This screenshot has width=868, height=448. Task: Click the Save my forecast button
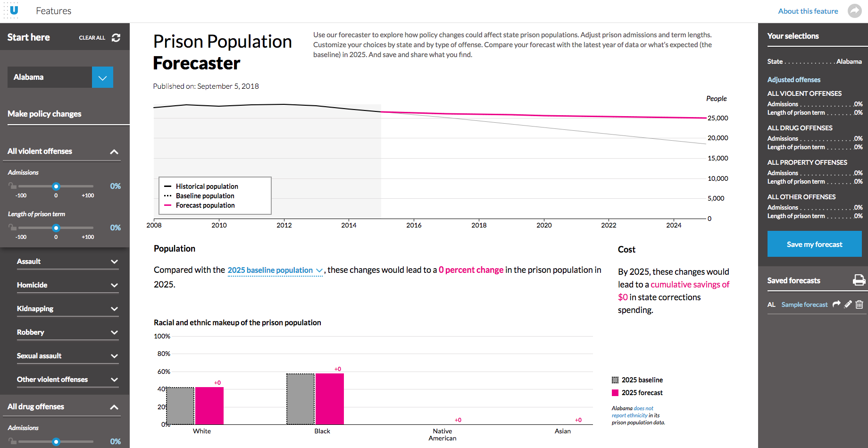(x=814, y=244)
